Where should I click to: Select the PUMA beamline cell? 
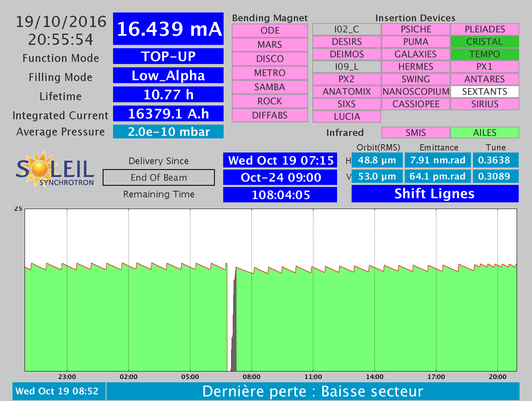(416, 42)
